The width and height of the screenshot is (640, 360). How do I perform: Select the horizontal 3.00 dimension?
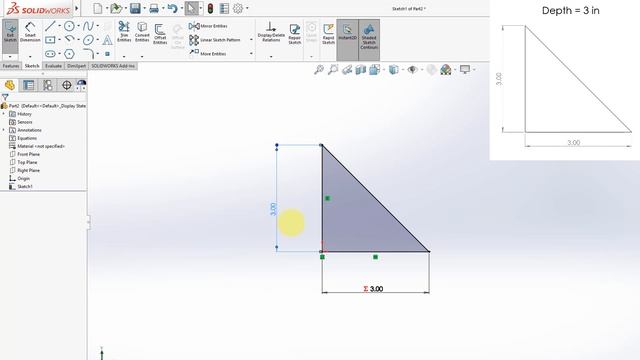pos(373,289)
